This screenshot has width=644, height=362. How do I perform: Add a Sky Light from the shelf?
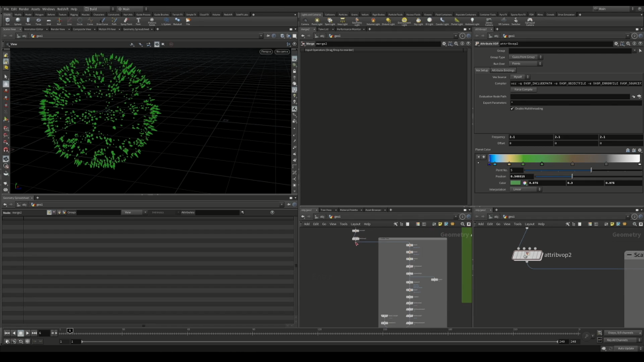click(418, 21)
